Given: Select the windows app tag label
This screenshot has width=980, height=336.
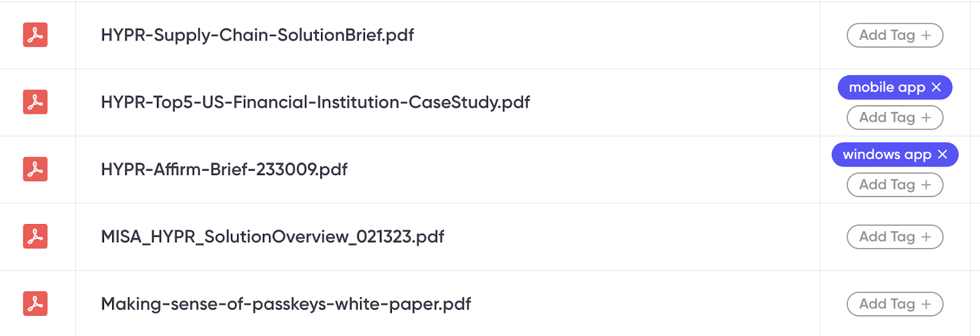Looking at the screenshot, I should click(887, 155).
